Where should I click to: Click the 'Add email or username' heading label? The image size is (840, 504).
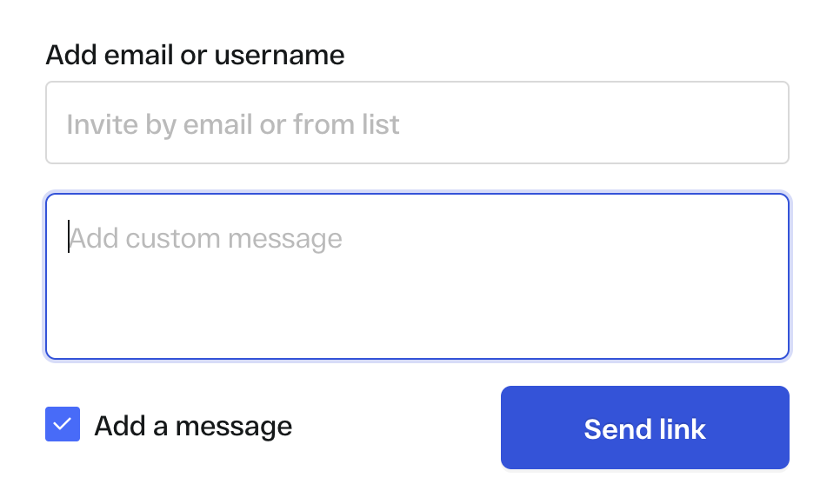point(195,56)
